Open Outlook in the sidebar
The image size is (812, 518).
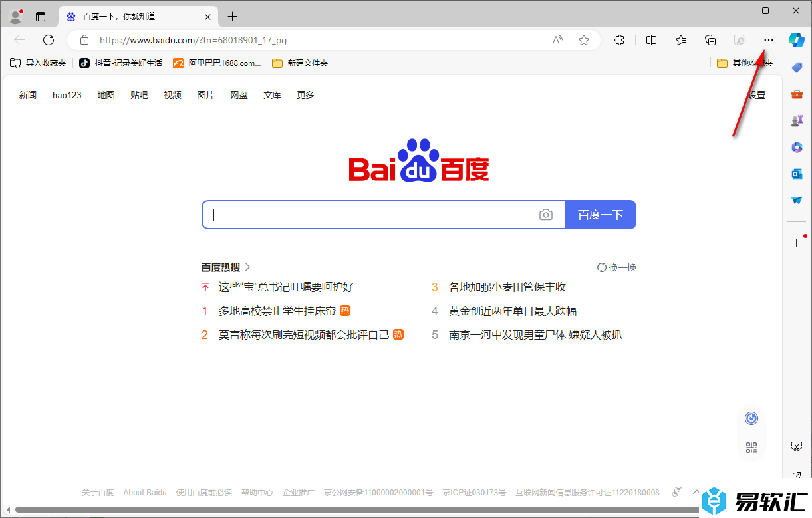(797, 174)
